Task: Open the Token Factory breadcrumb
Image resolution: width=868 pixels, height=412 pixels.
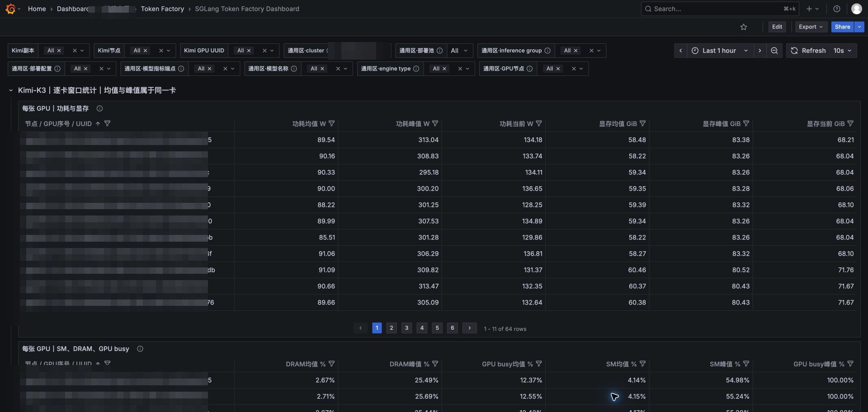Action: pos(162,9)
